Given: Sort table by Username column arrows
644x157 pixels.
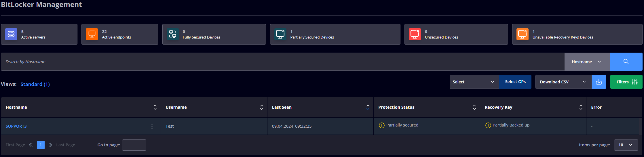Looking at the screenshot, I should [x=262, y=107].
